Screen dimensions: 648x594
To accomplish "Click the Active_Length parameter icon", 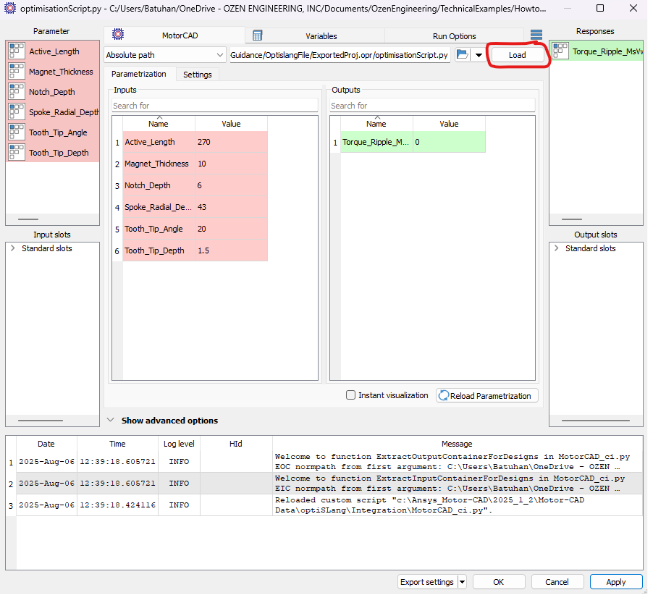I will [x=17, y=50].
